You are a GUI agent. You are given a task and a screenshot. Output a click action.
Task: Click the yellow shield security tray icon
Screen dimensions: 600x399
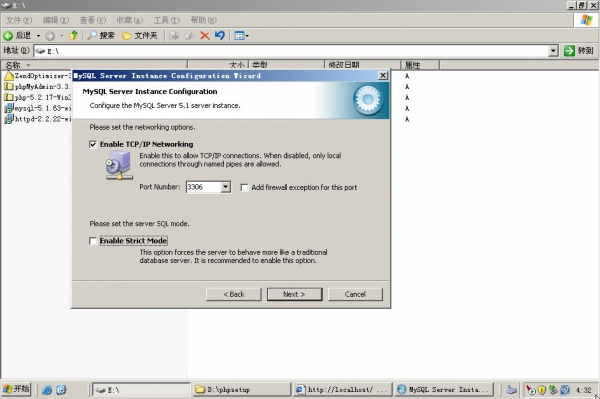pos(541,390)
